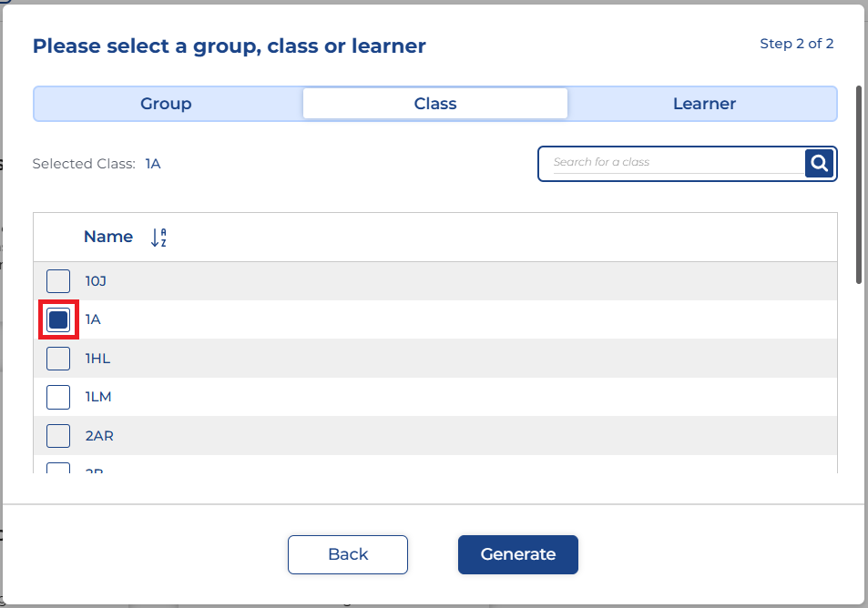Screen dimensions: 868x608
Task: Click the 1A class name in list
Action: (93, 319)
